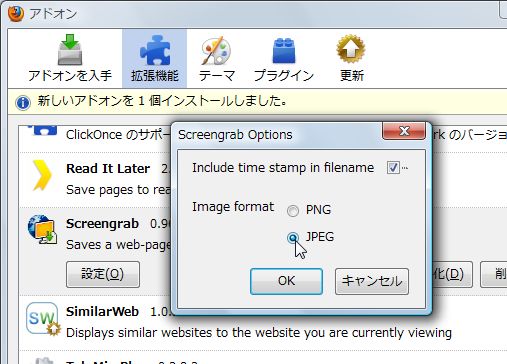This screenshot has height=364, width=507.
Task: Switch to the 拡張機能 Extensions tab
Action: coord(155,59)
